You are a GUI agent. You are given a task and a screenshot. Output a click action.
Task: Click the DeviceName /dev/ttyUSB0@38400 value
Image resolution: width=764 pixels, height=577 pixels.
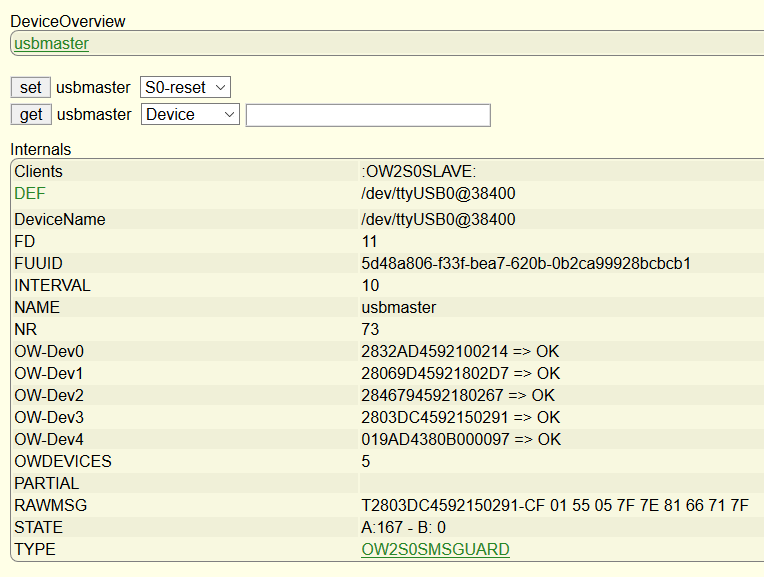438,219
